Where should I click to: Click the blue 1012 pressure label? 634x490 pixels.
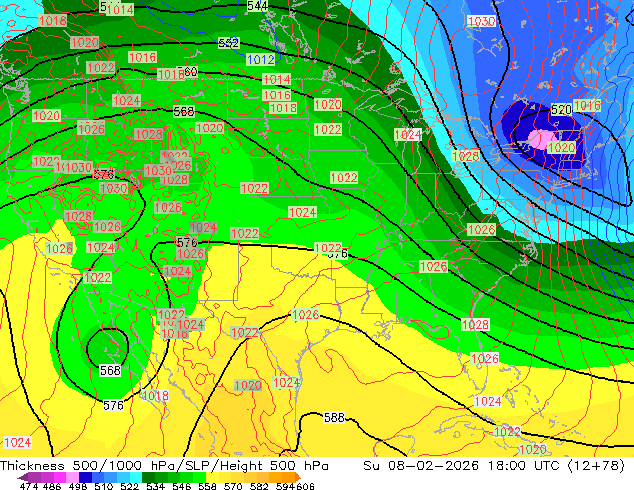pos(261,60)
